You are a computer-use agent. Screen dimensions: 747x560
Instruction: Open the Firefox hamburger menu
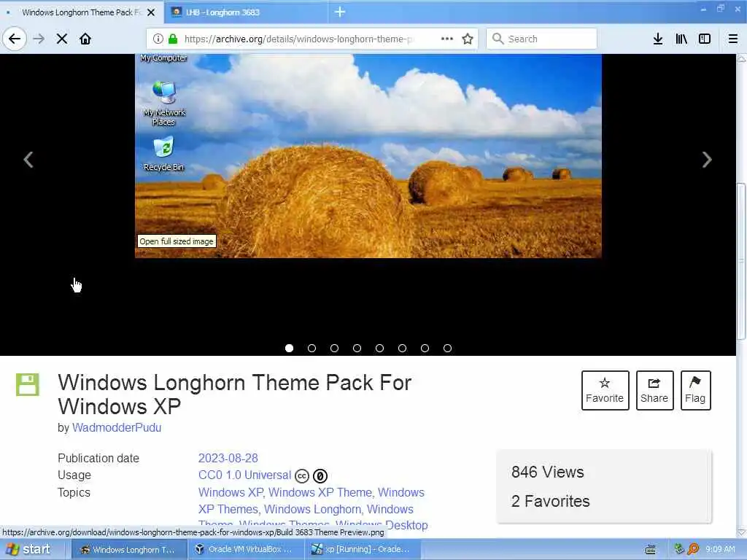pyautogui.click(x=733, y=39)
